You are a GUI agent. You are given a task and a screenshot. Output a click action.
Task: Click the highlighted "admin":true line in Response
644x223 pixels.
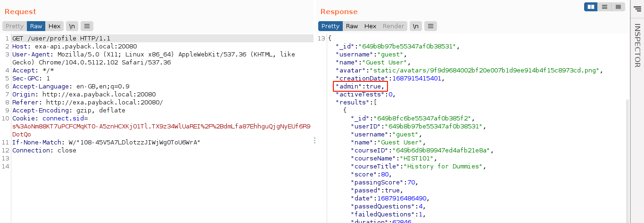[361, 87]
